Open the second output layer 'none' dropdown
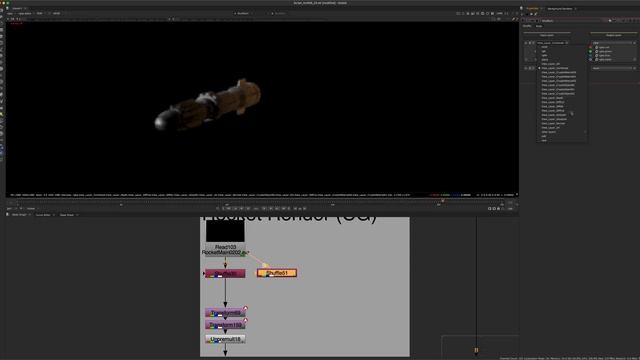 click(614, 68)
